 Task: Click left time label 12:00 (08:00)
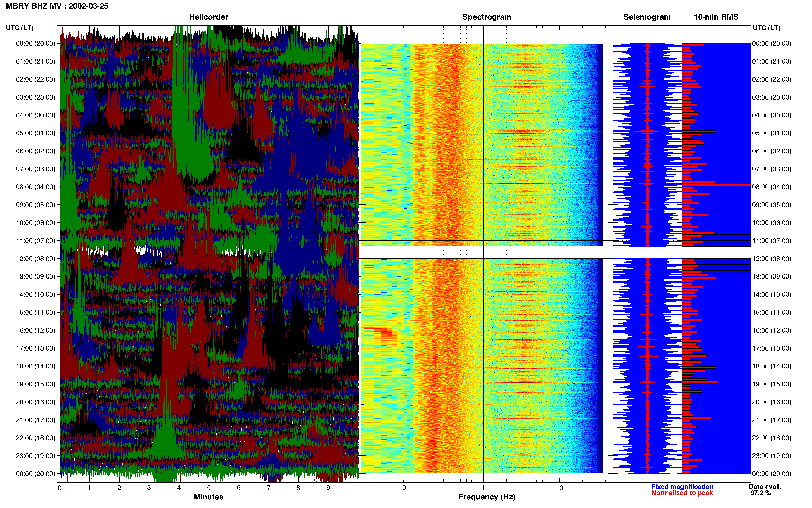pos(36,259)
